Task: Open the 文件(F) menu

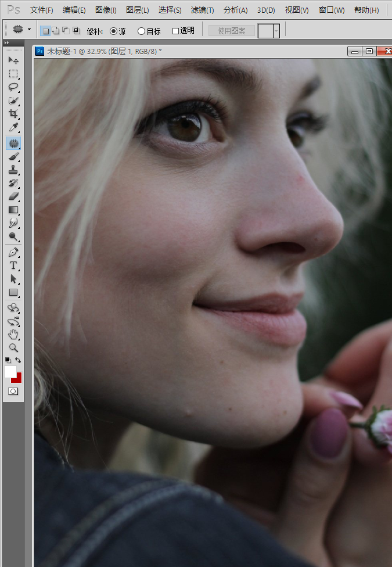Action: tap(42, 10)
